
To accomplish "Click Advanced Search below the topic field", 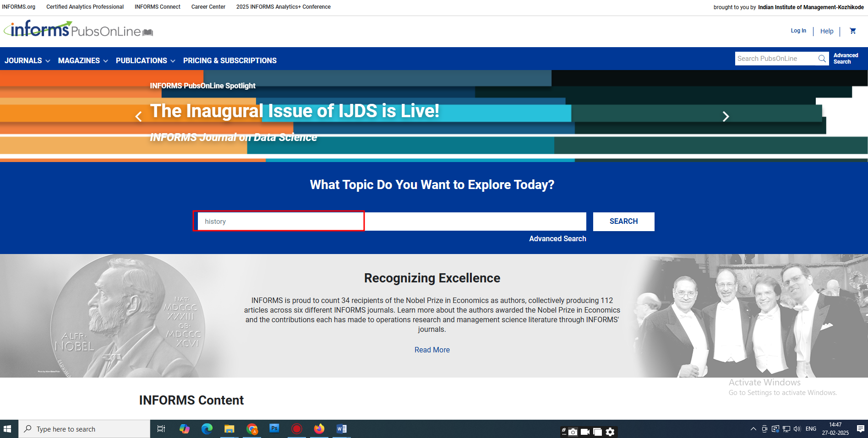I will pyautogui.click(x=557, y=238).
